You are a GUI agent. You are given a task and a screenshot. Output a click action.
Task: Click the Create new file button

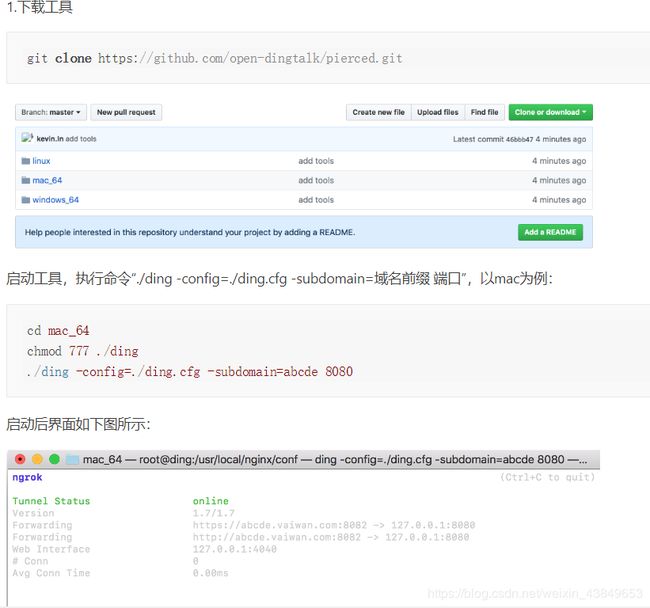pos(378,112)
